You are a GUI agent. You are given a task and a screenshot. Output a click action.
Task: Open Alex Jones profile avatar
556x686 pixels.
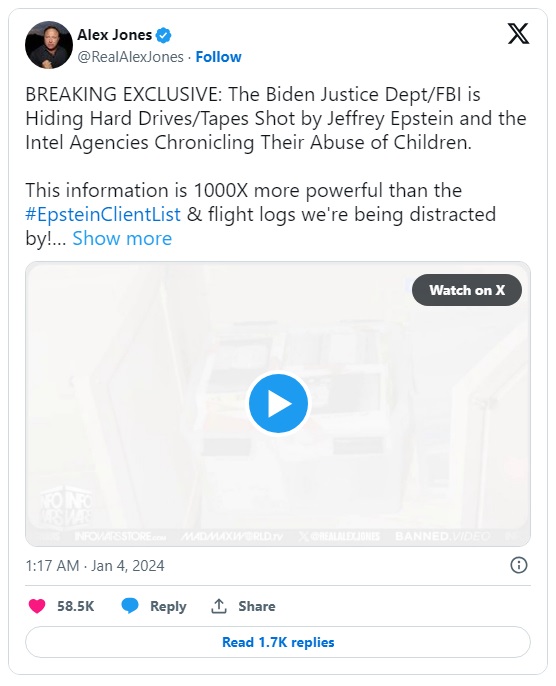pyautogui.click(x=49, y=45)
